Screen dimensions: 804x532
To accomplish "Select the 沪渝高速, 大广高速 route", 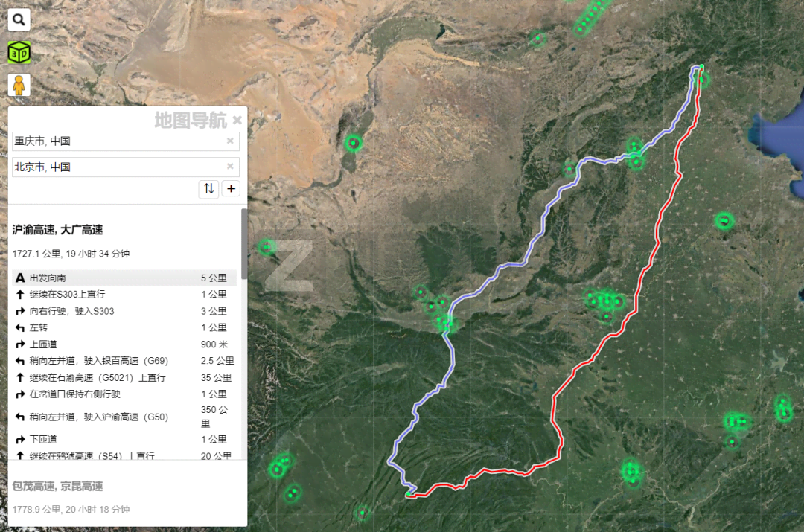I will pyautogui.click(x=58, y=231).
